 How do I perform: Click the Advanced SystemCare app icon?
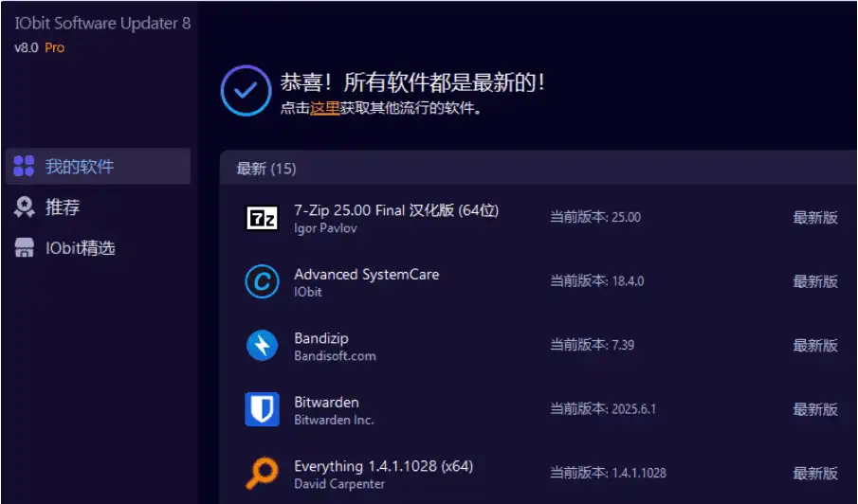point(262,281)
